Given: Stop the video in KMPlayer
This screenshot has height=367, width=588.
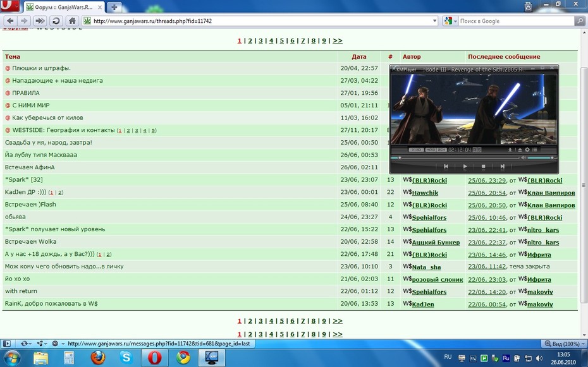Looking at the screenshot, I should click(x=484, y=166).
